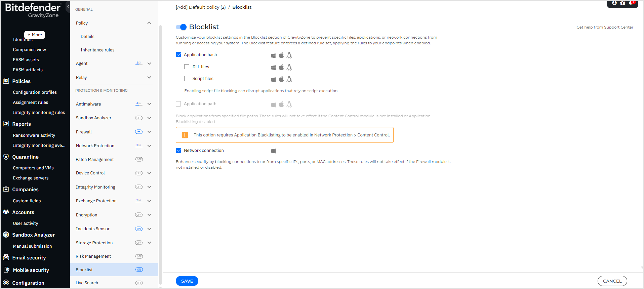644x289 pixels.
Task: Open the notifications bell icon
Action: 632,3
